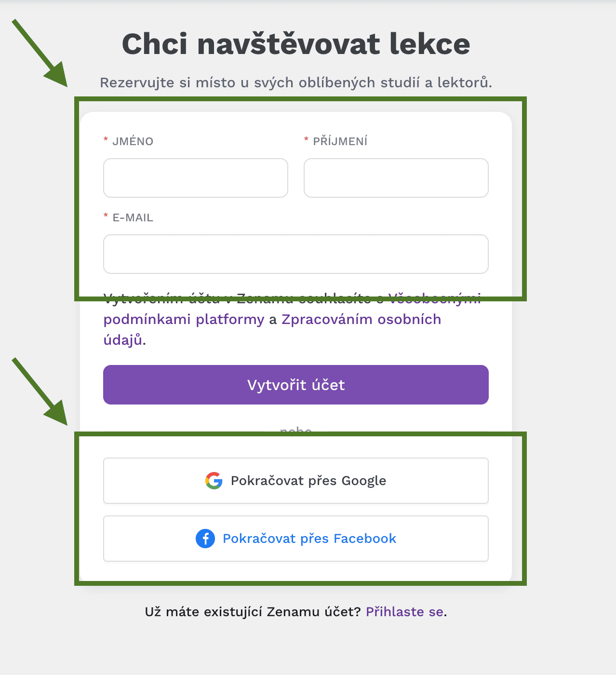Click the lower green arrow annotation
The width and height of the screenshot is (616, 675).
click(x=40, y=392)
